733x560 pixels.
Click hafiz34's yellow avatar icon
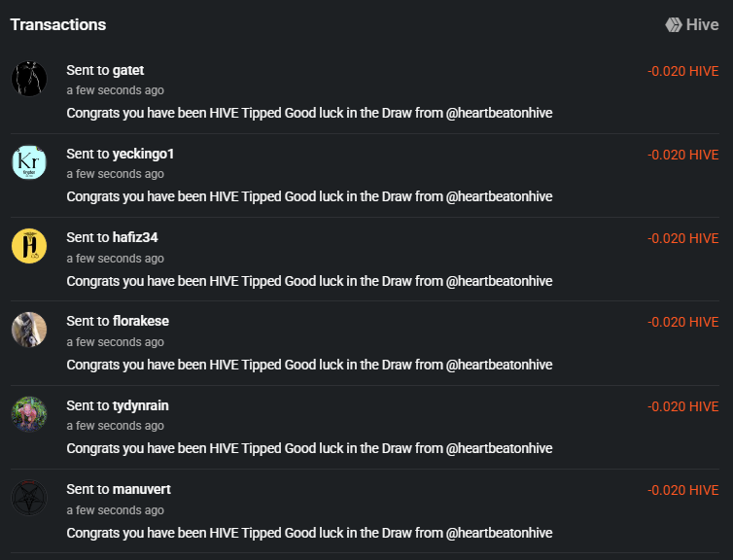click(29, 246)
